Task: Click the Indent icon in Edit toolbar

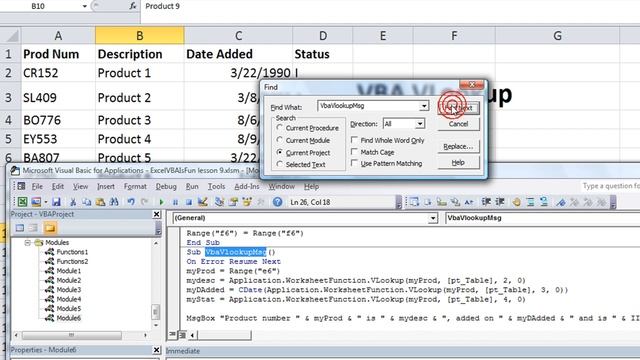Action: point(486,202)
